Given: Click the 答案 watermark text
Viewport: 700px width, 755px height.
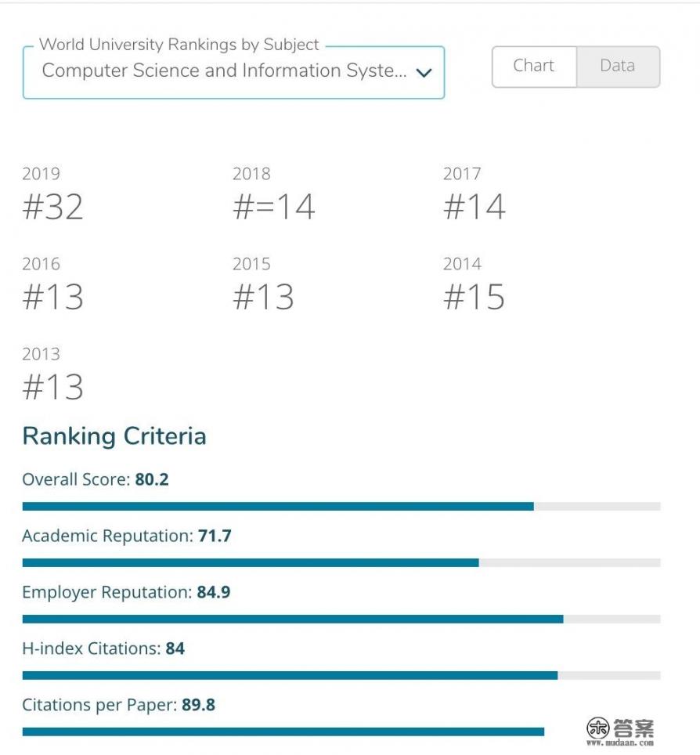Looking at the screenshot, I should [x=633, y=728].
